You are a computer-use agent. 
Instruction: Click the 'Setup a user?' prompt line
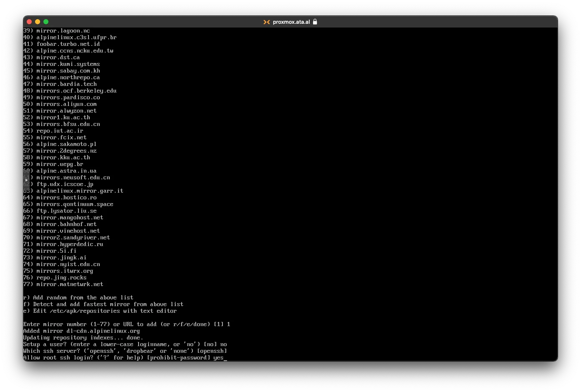pos(125,344)
